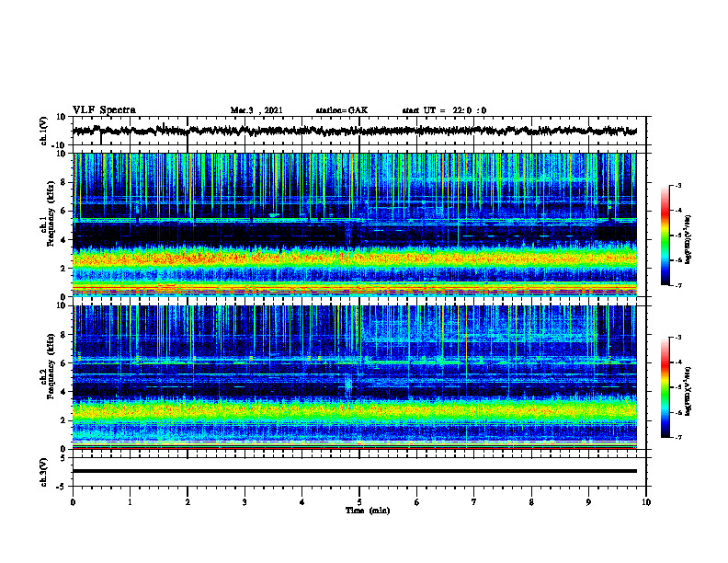Click the ch.1 spectrogram color scale bar

pyautogui.click(x=665, y=236)
